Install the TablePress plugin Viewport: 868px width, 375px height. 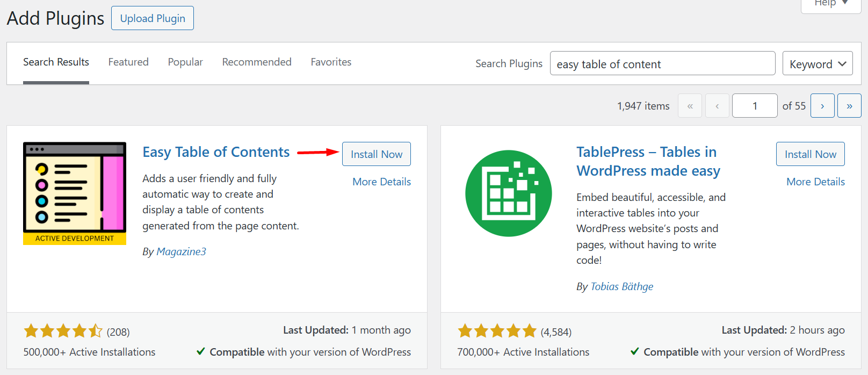click(811, 154)
